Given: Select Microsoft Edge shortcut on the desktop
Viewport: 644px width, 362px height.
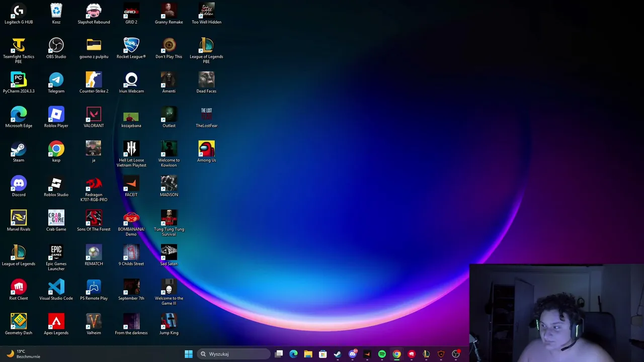Looking at the screenshot, I should 19,117.
